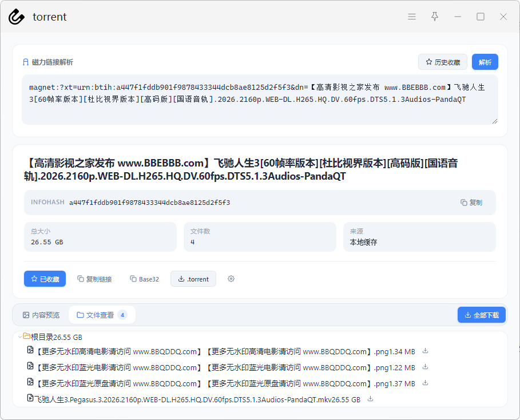Copy the infohash with 复制
This screenshot has width=520, height=420.
(471, 203)
